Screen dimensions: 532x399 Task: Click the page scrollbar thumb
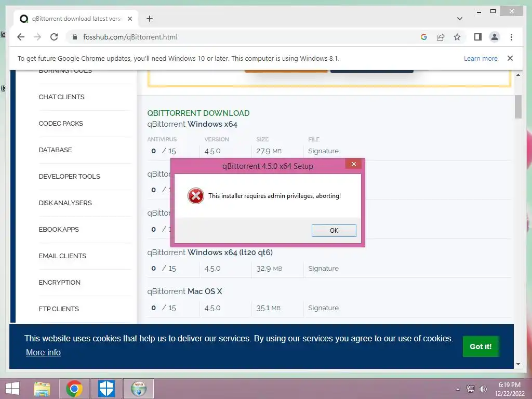pyautogui.click(x=518, y=107)
